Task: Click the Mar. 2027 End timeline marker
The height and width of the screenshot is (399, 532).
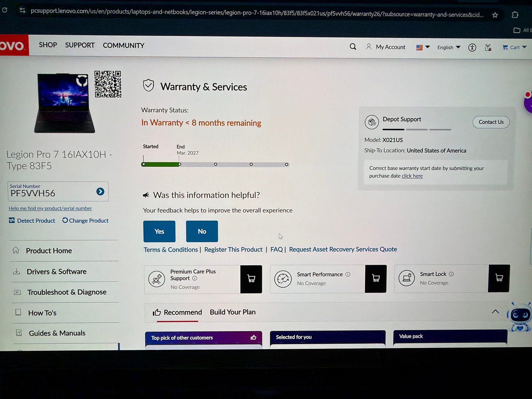Action: [180, 164]
